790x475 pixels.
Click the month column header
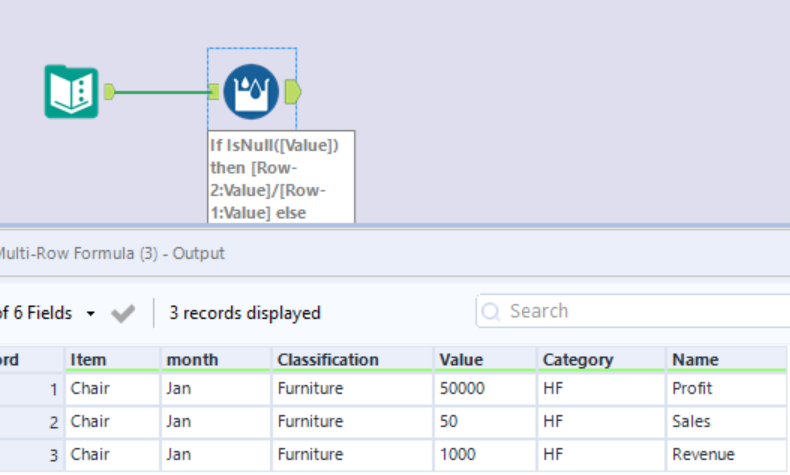point(192,359)
